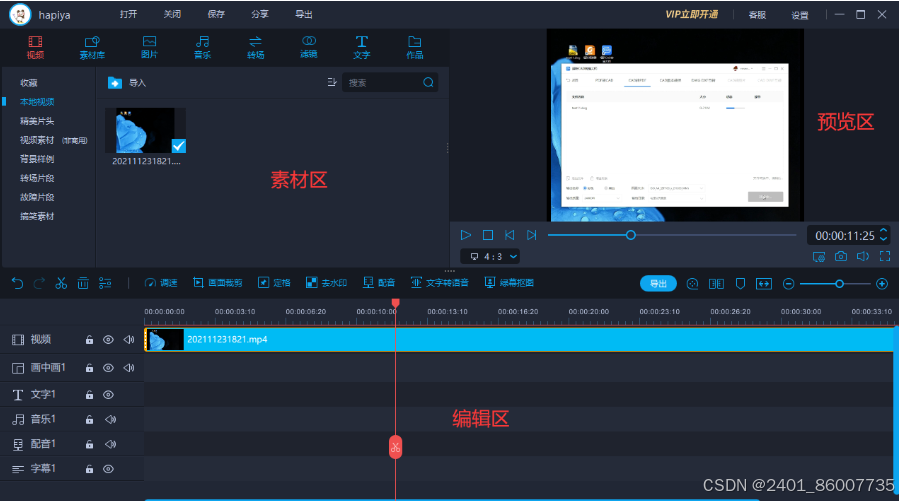Click the import folder icon 导入
899x501 pixels.
115,83
